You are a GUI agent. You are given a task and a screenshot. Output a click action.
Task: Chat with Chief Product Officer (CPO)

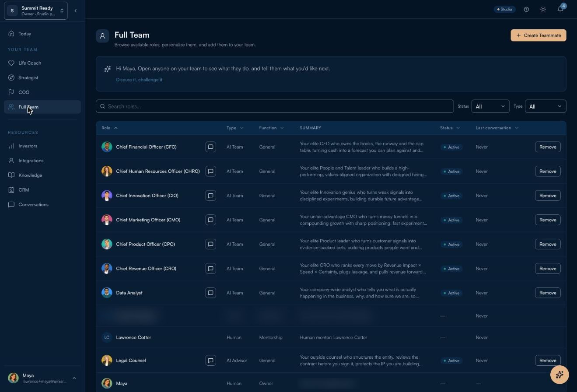click(210, 244)
